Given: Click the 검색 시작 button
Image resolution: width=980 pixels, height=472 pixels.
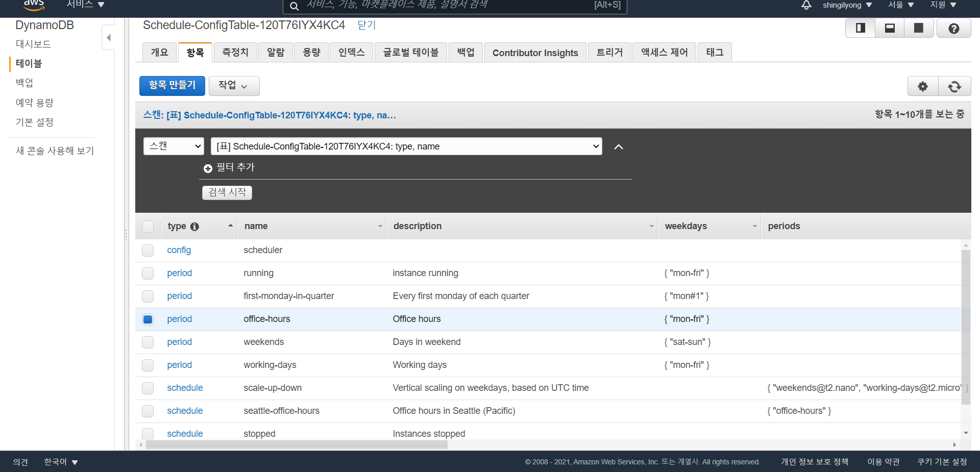Looking at the screenshot, I should (x=227, y=192).
